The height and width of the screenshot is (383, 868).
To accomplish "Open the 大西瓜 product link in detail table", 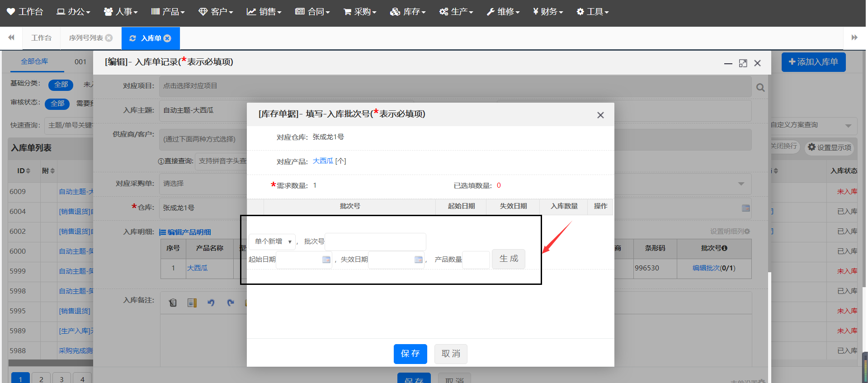I will [x=198, y=268].
